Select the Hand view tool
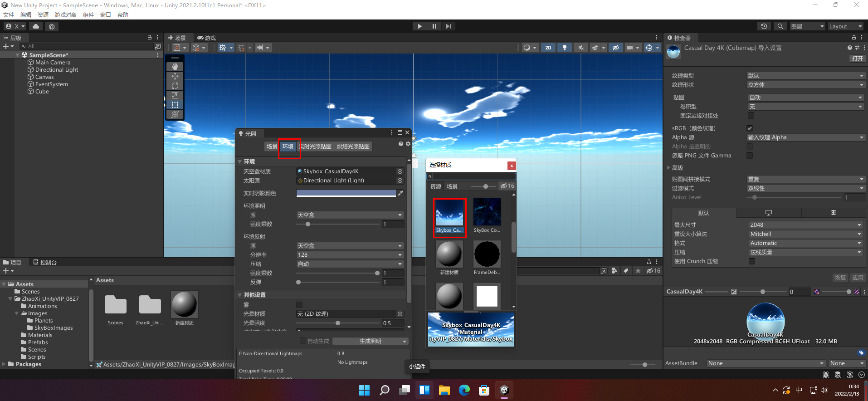Viewport: 868px width, 401px height. 175,67
